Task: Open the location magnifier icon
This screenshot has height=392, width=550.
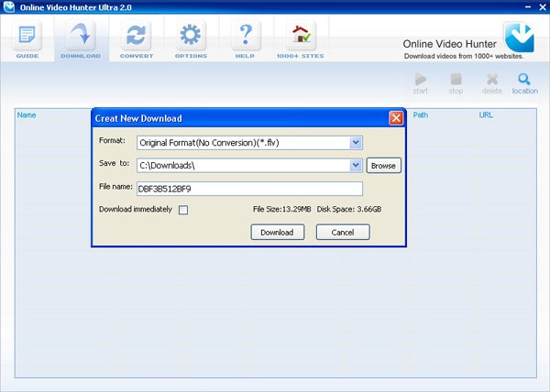Action: (x=524, y=79)
